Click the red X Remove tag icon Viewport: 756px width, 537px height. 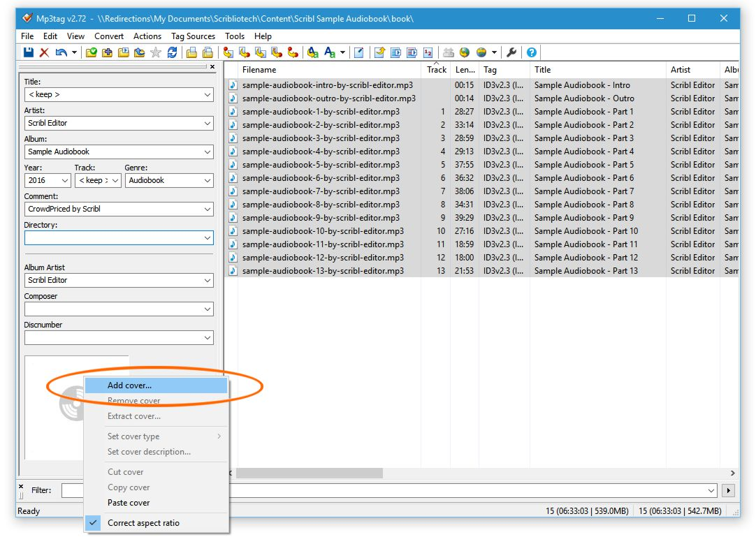[x=44, y=52]
